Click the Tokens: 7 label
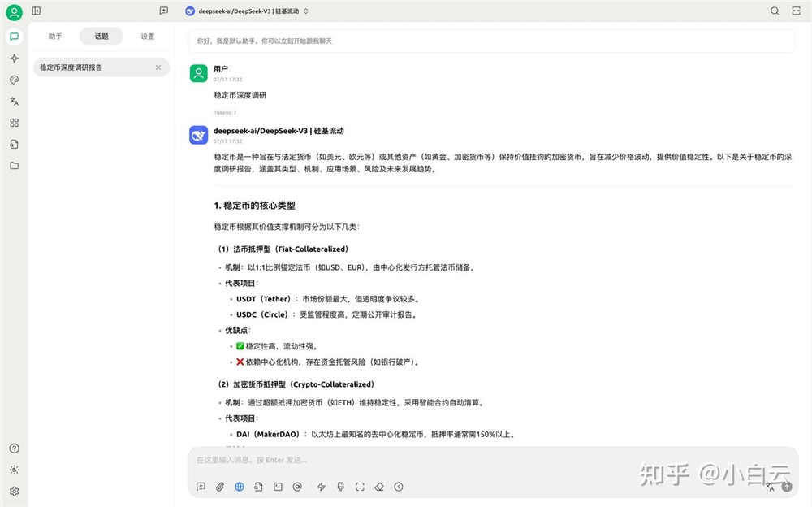Viewport: 812px width, 507px height. [x=225, y=112]
